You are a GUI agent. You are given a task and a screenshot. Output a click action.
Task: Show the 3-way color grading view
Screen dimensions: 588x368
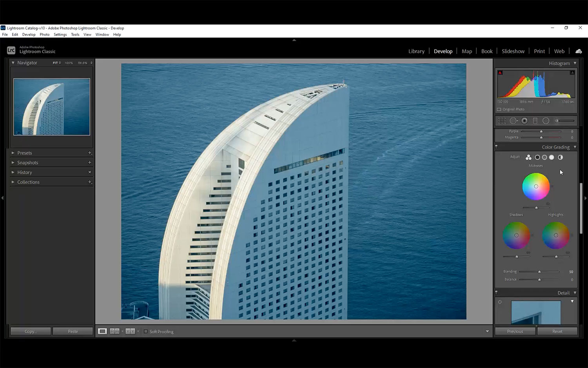click(x=528, y=157)
